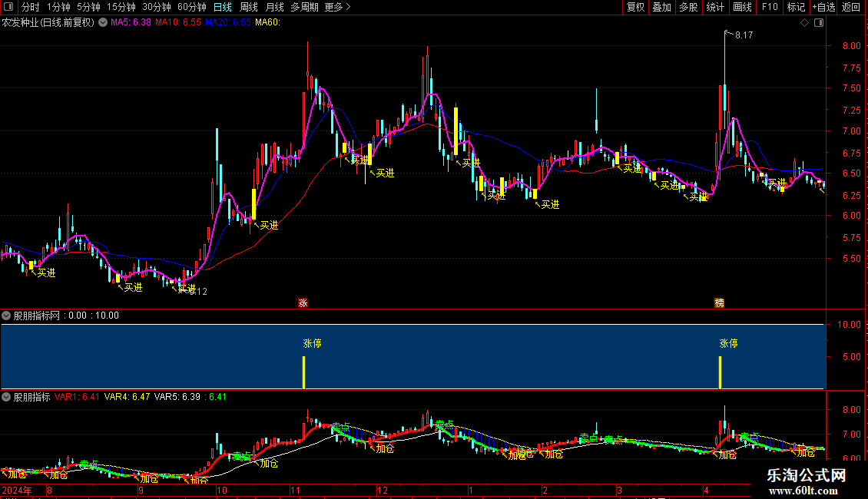Click the 榜 marker under April
868x499 pixels.
(719, 303)
